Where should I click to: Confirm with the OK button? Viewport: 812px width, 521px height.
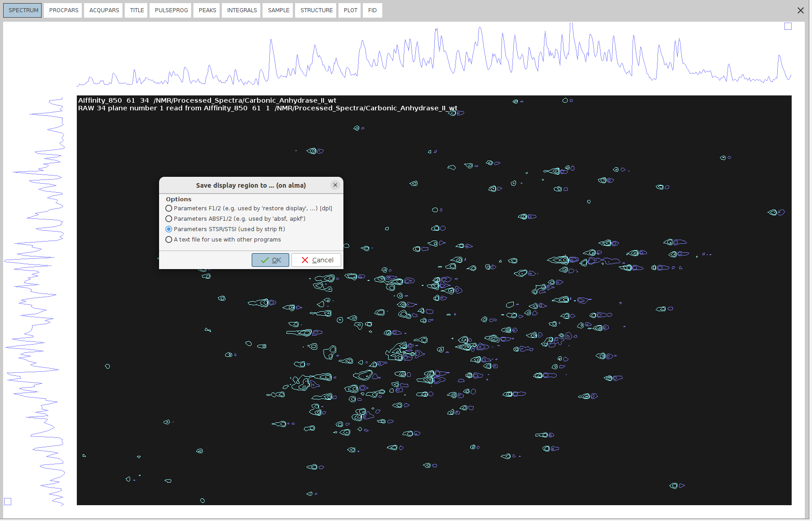coord(270,260)
